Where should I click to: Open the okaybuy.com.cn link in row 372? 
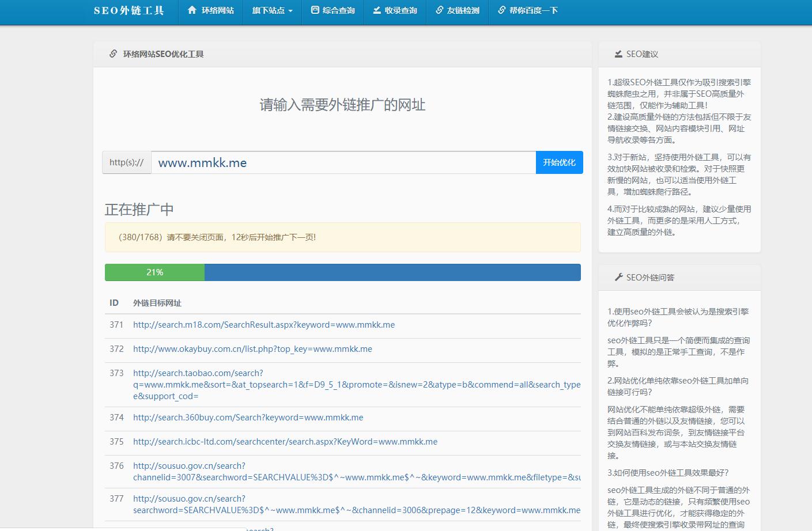(x=252, y=349)
